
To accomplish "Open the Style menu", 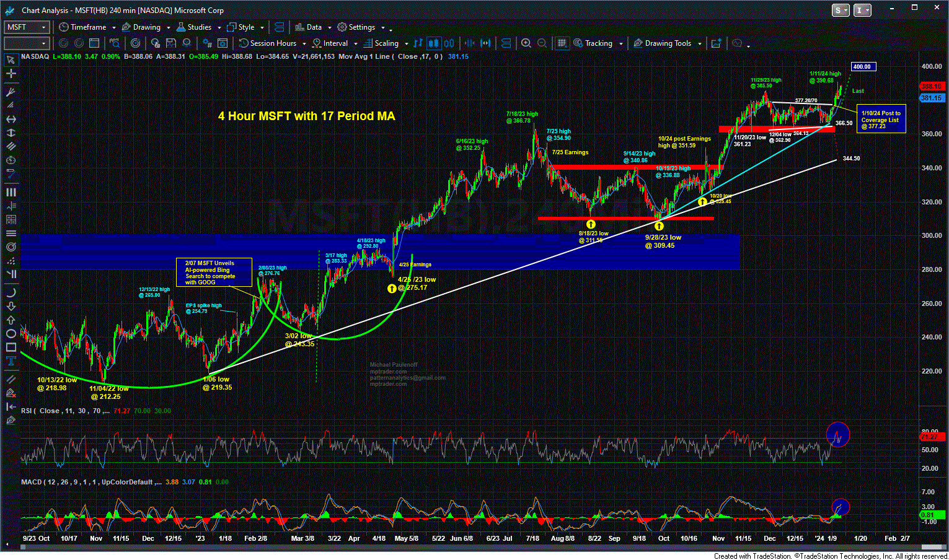I will click(241, 27).
